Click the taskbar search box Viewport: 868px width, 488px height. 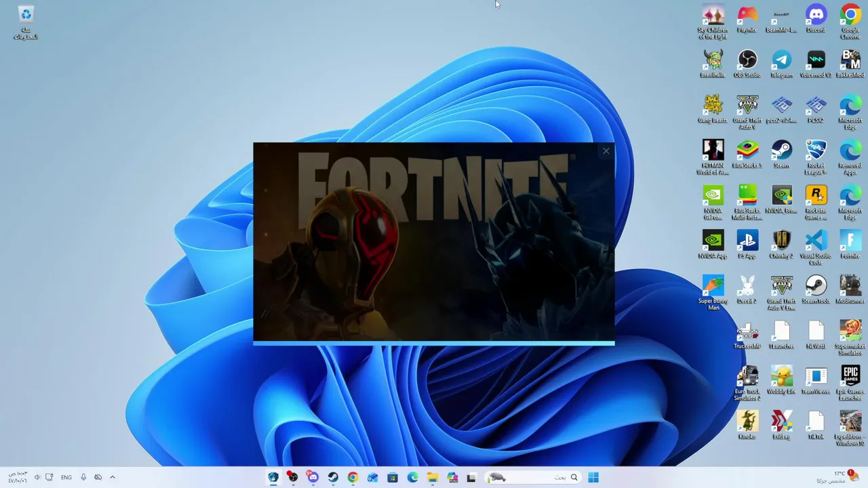[x=534, y=477]
